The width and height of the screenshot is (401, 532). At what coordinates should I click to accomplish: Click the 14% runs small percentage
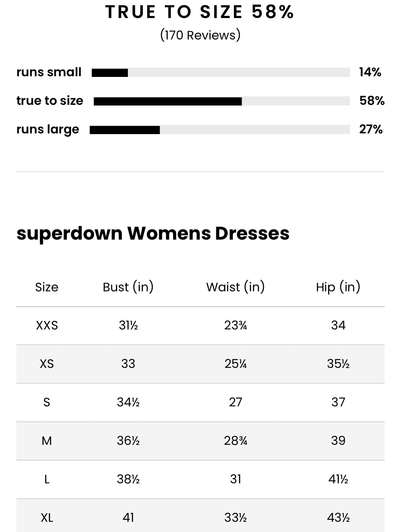click(x=370, y=72)
